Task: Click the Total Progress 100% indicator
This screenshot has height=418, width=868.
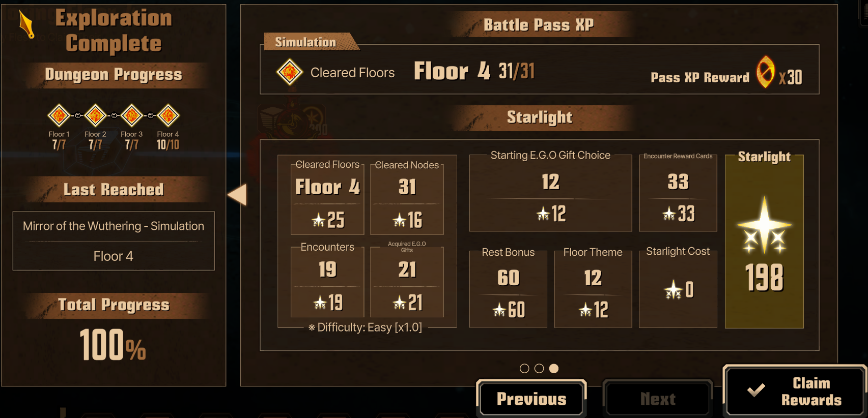Action: (113, 345)
